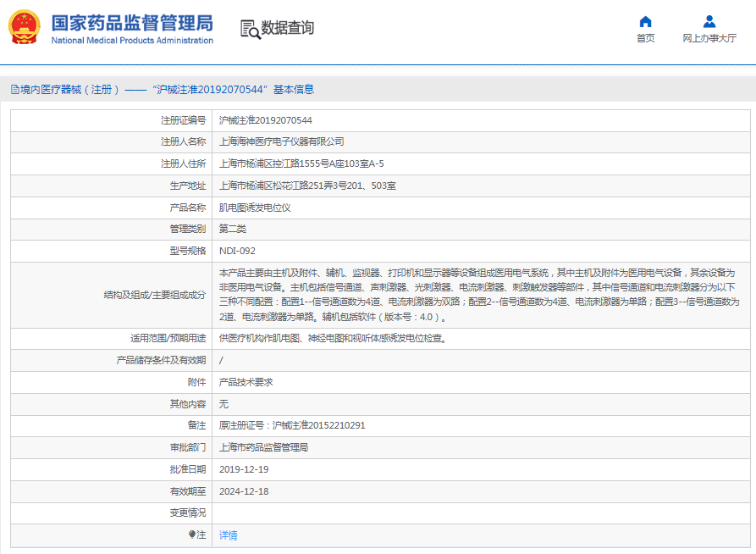Select registration number 沪械注准20192070544 in table

[265, 120]
